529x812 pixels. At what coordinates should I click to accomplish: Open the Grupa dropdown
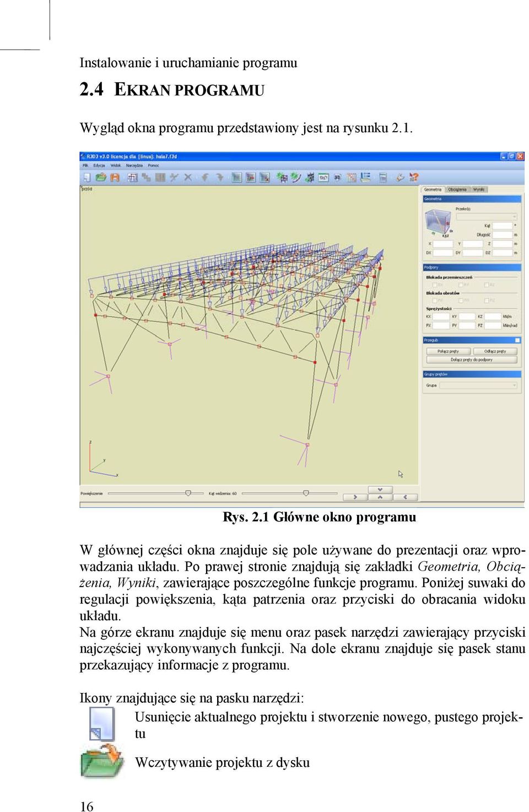[478, 385]
